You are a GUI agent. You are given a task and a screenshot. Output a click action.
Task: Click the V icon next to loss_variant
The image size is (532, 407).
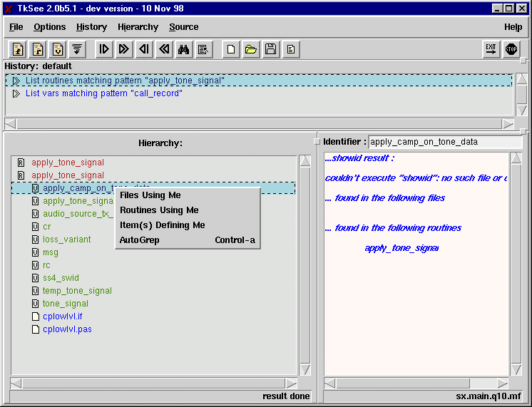35,239
